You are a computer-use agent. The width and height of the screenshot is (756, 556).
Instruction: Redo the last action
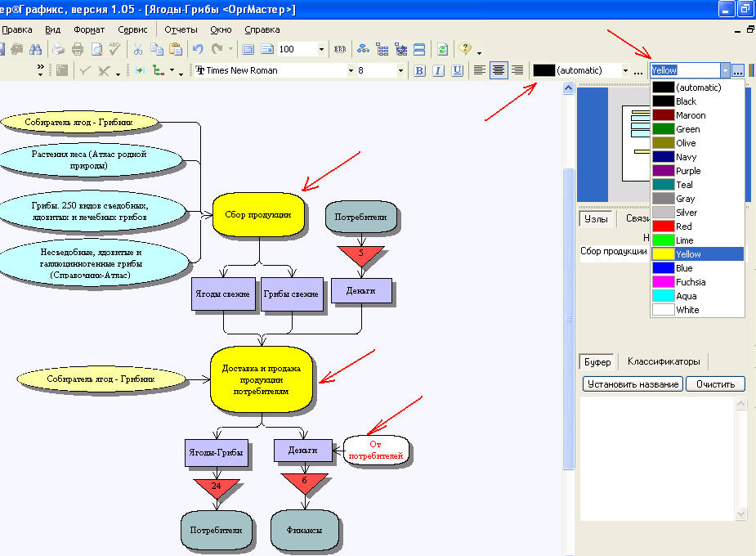click(x=217, y=49)
